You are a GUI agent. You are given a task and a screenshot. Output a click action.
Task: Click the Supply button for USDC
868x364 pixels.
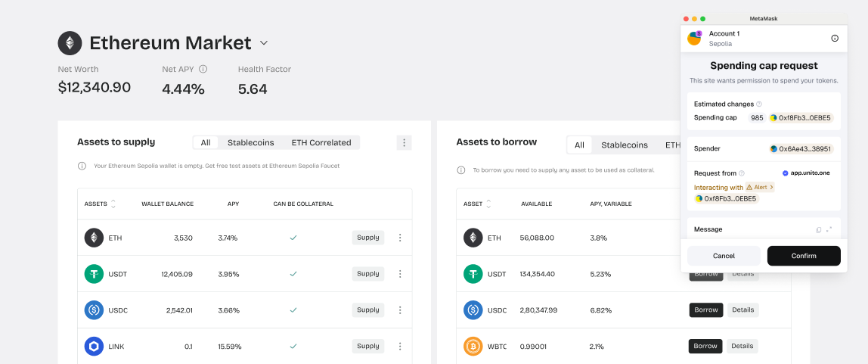click(368, 310)
